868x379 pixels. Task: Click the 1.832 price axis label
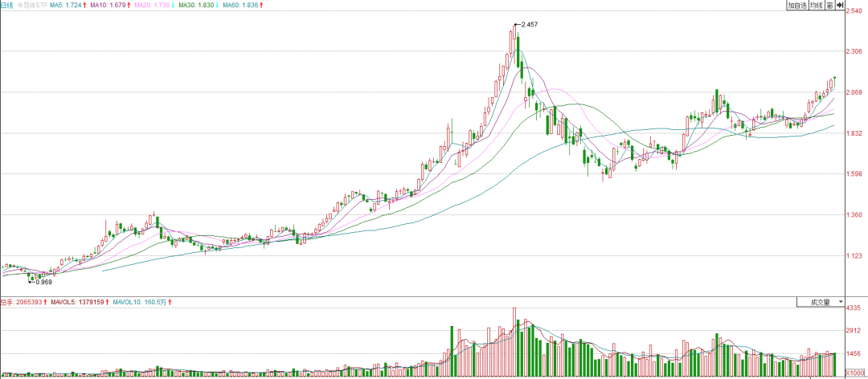point(854,133)
